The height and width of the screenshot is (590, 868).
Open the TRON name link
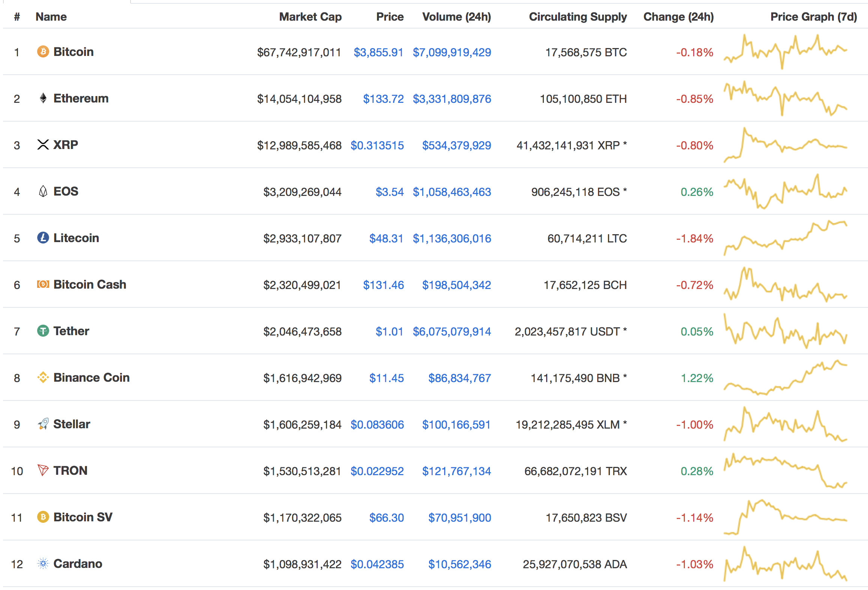click(70, 470)
